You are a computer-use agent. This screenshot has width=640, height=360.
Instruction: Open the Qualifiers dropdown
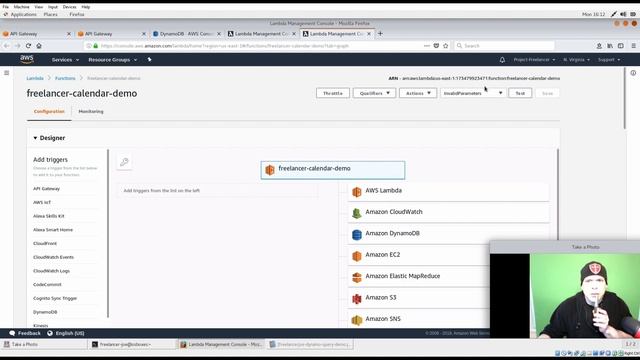[374, 93]
